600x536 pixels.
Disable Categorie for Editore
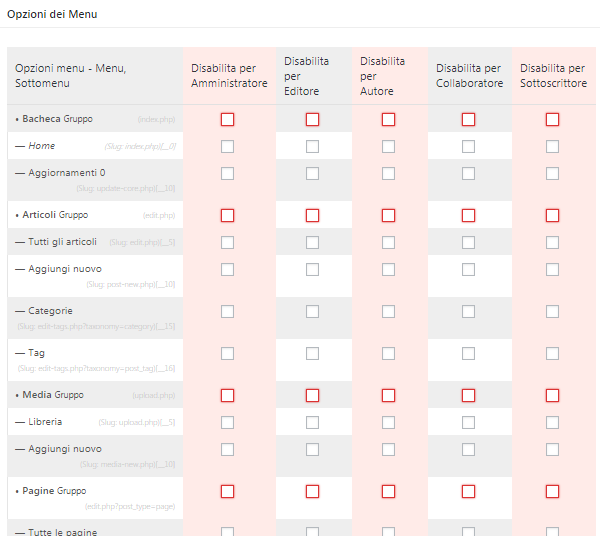[x=312, y=311]
